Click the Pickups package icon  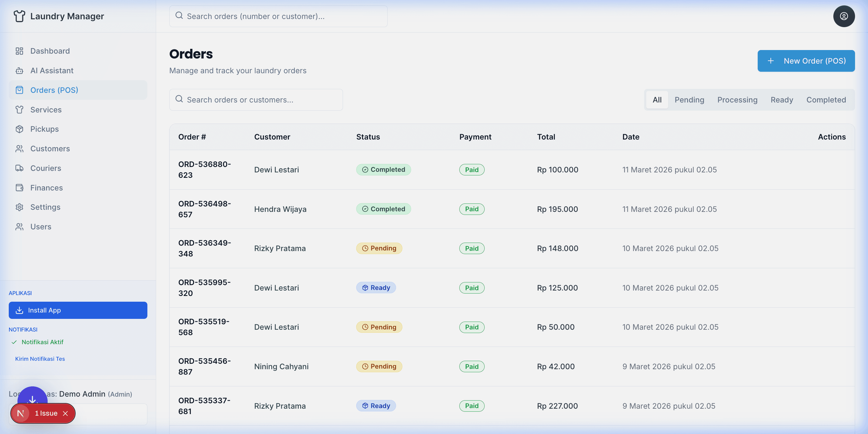(19, 129)
